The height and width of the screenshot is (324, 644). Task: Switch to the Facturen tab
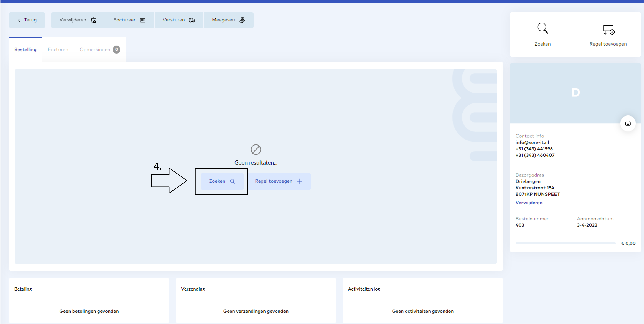tap(58, 50)
